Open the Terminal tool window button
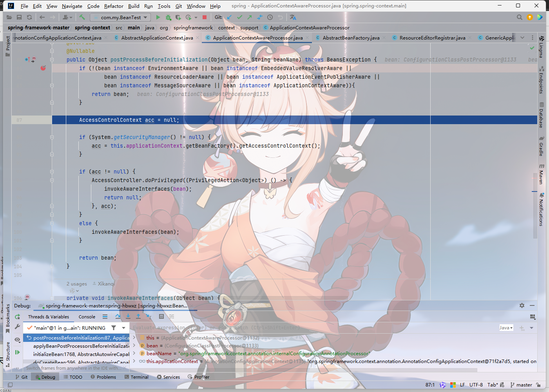The height and width of the screenshot is (392, 549). click(x=136, y=377)
